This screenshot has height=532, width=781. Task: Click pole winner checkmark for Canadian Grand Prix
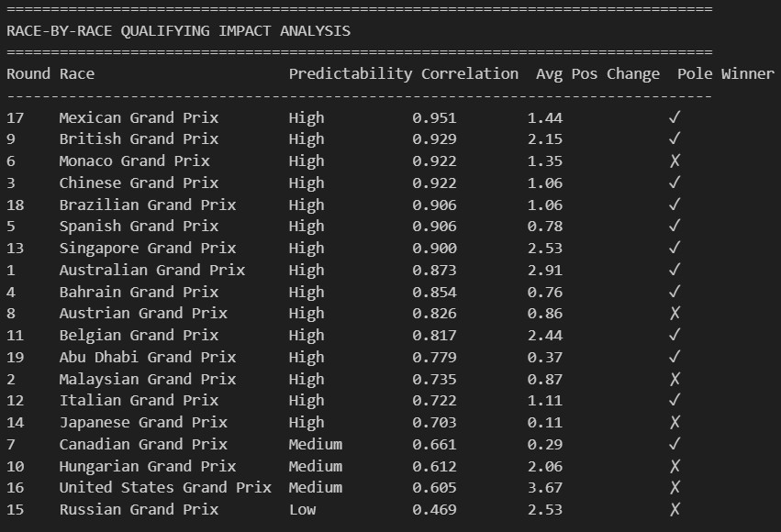tap(675, 445)
